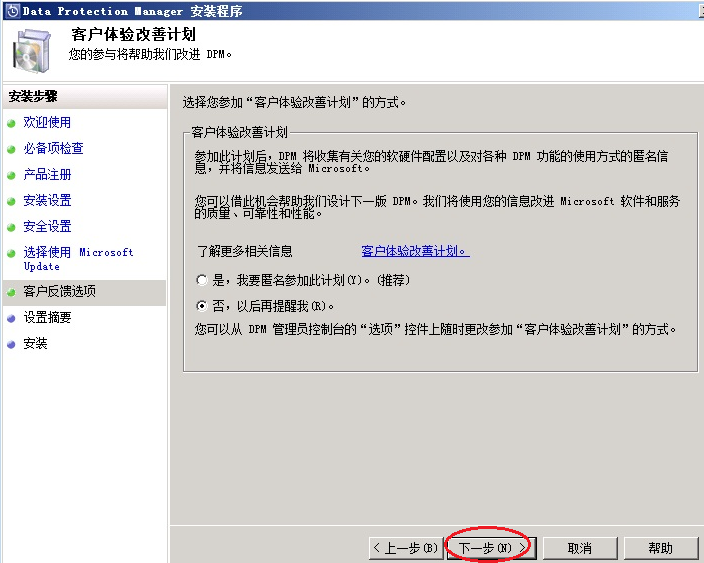Go to the 必备项检查 step

[53, 148]
